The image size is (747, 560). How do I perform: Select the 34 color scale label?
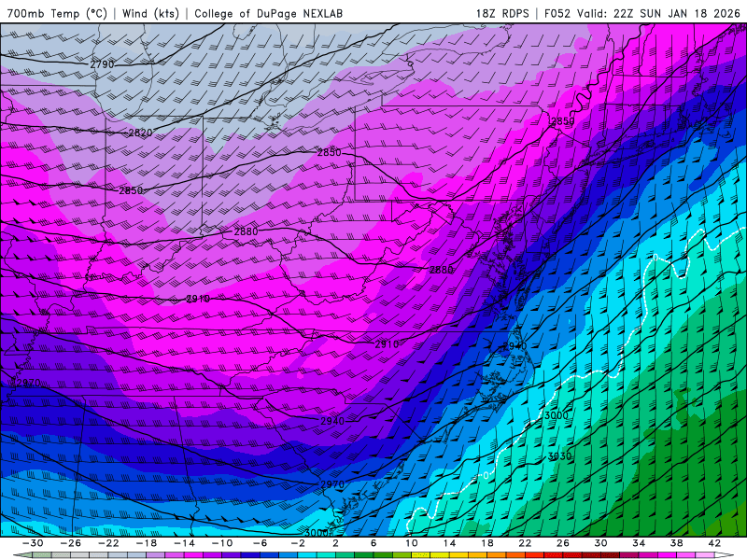click(x=639, y=543)
